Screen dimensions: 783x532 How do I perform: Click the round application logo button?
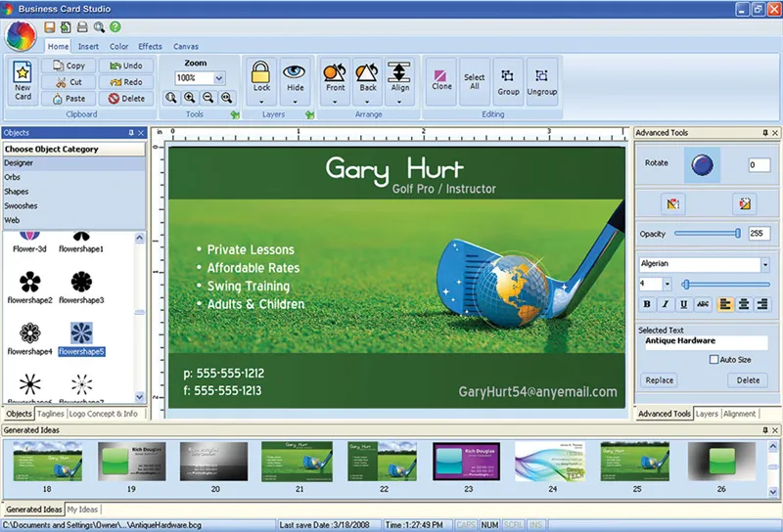point(21,36)
